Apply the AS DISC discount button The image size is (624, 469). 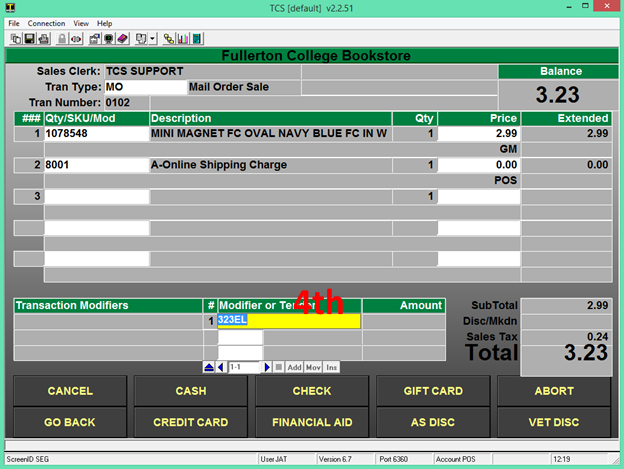coord(433,422)
